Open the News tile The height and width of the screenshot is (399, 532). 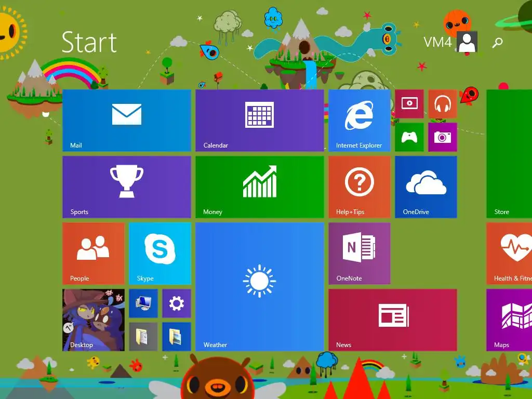click(393, 320)
